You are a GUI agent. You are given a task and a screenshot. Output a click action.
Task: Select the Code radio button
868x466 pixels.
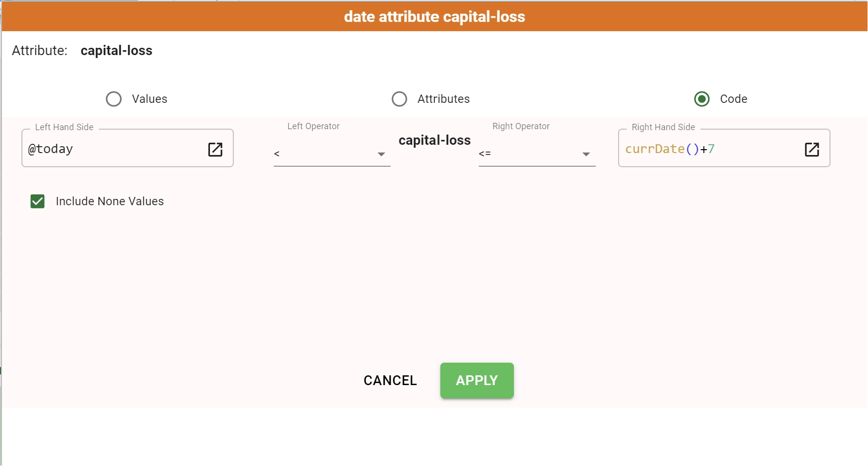[x=702, y=99]
